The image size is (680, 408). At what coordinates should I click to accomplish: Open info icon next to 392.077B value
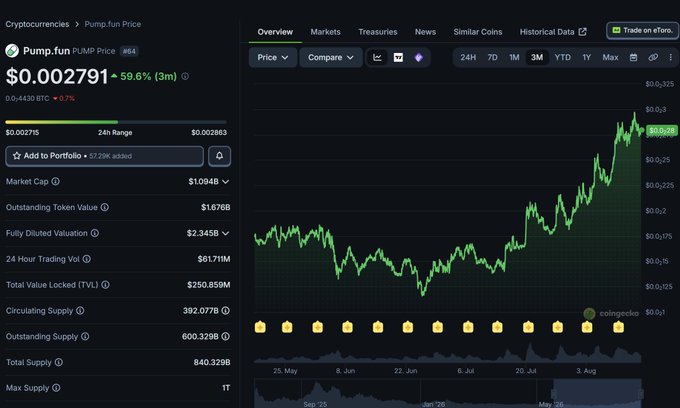click(226, 310)
